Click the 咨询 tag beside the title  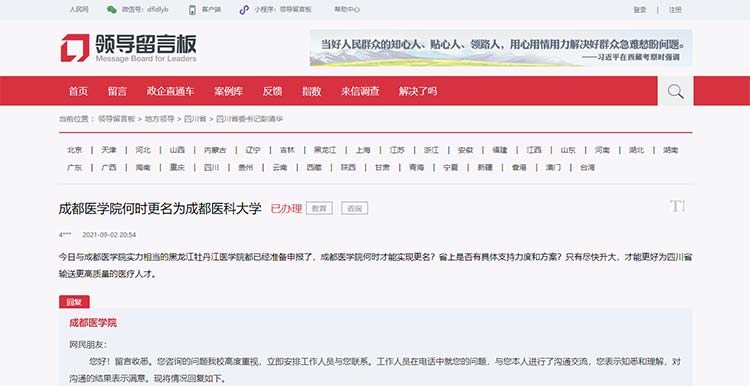(x=354, y=209)
